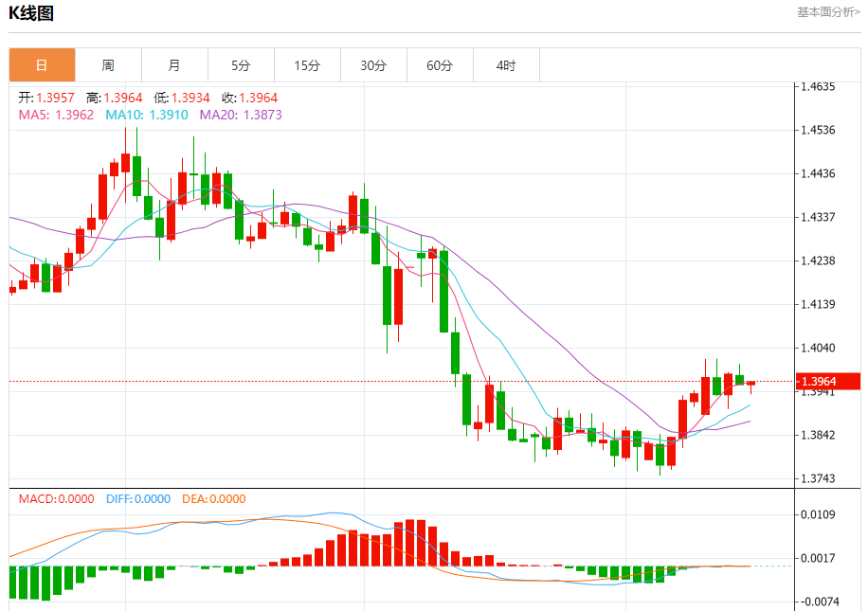Click the red 1.3964 current price label
This screenshot has height=611, width=868.
[x=827, y=382]
